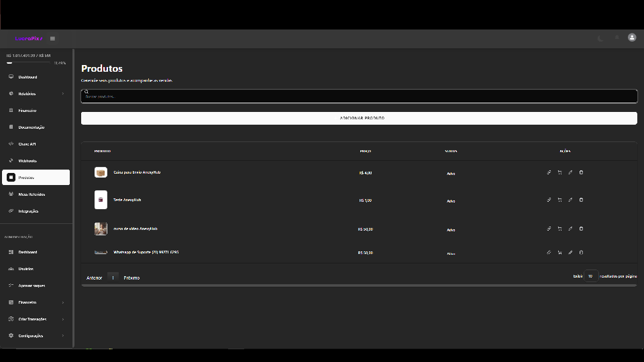Screen dimensions: 644x362
Task: Click the revenue goal progress bar in sidebar
Action: (30, 63)
